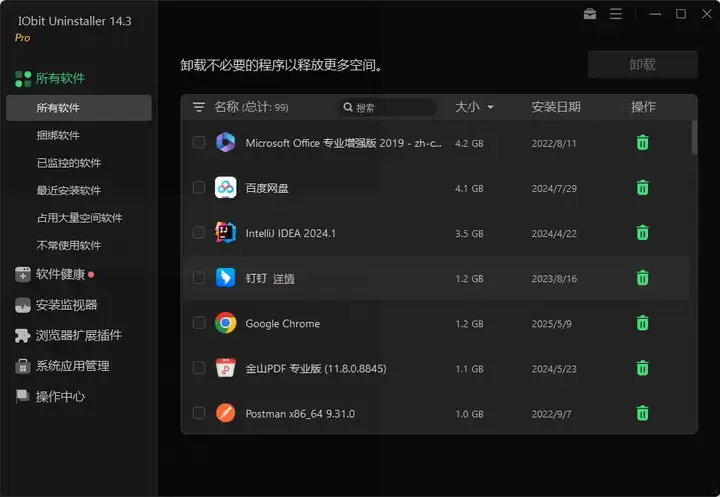Screen dimensions: 720x497
Task: Check the Microsoft Office checkbox
Action: point(199,142)
